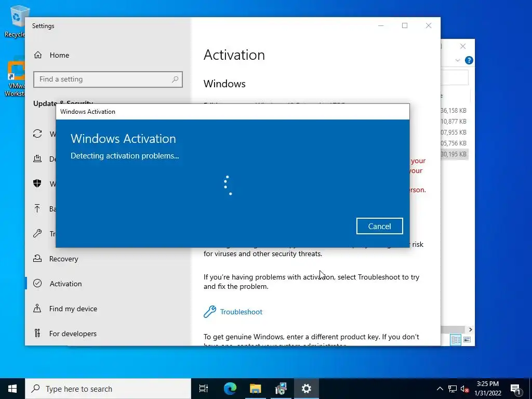The width and height of the screenshot is (532, 399).
Task: Launch Microsoft Edge from taskbar
Action: click(x=230, y=389)
